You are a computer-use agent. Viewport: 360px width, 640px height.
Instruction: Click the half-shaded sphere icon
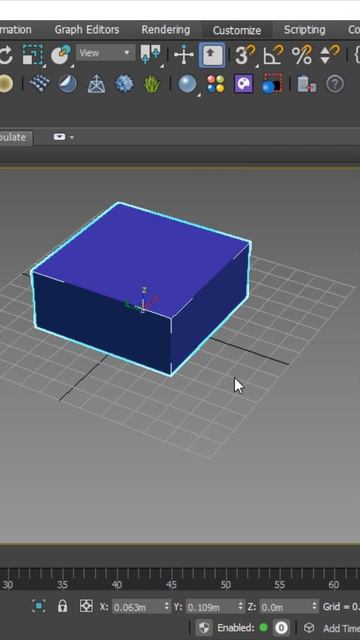coord(68,84)
